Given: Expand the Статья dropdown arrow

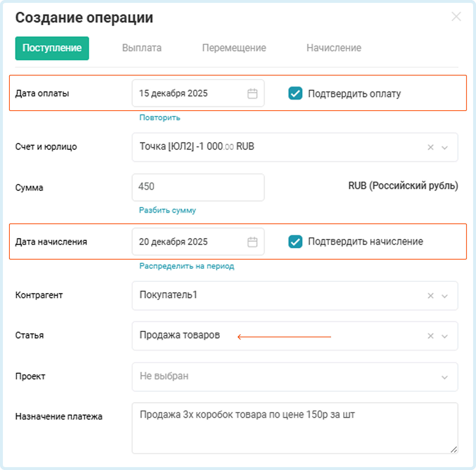Looking at the screenshot, I should pos(445,336).
